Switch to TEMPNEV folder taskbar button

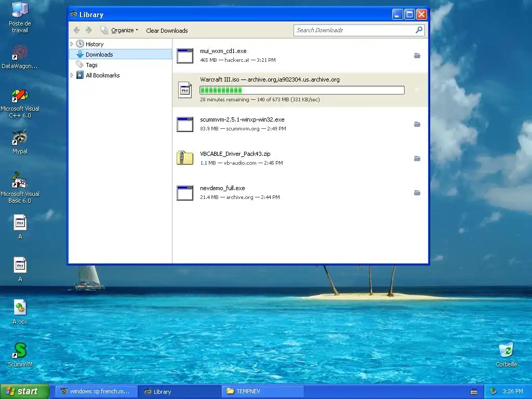click(262, 391)
